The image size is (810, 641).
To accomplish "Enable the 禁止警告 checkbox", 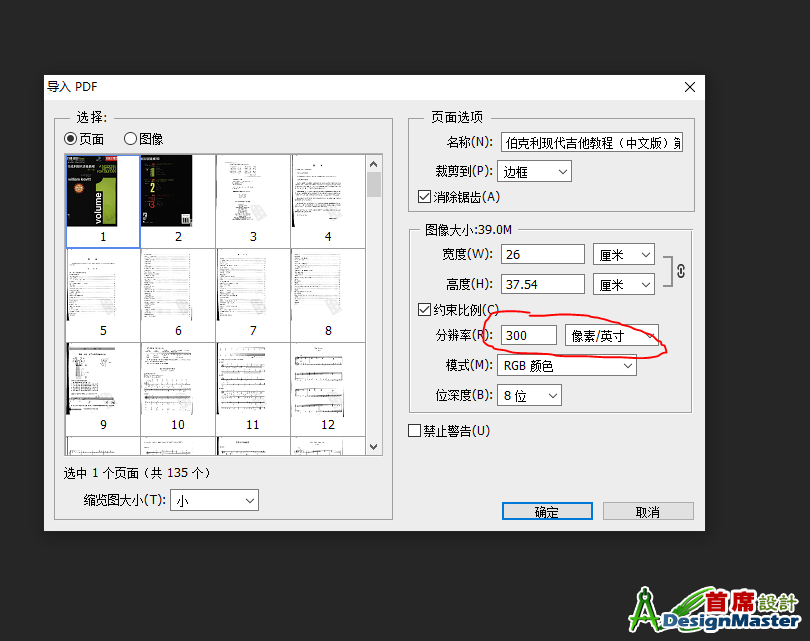I will [414, 431].
